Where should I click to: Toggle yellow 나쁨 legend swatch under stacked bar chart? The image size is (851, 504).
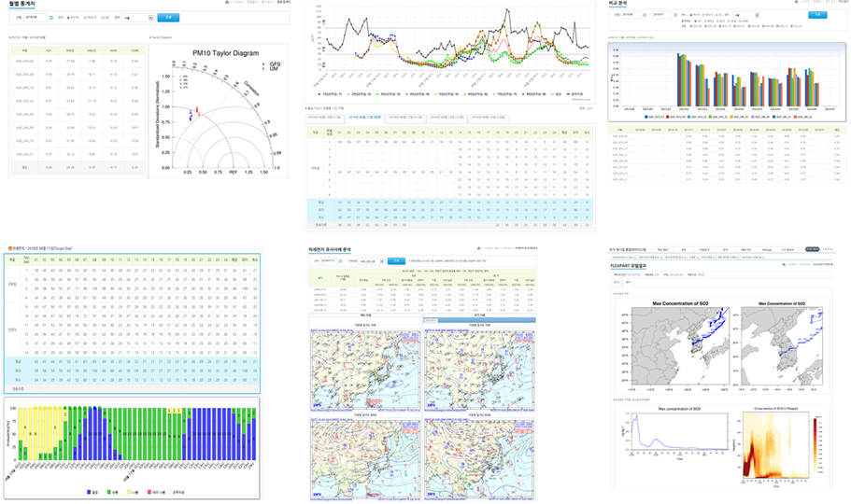[129, 492]
